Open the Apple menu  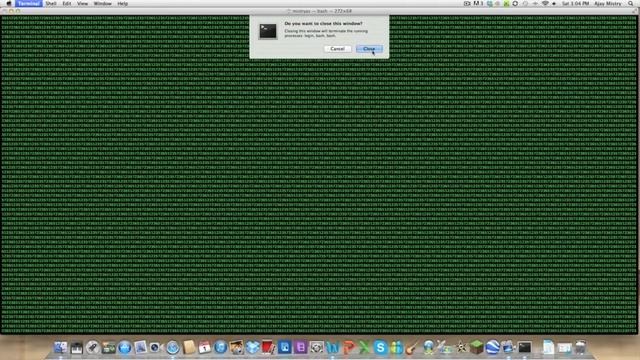tap(9, 3)
